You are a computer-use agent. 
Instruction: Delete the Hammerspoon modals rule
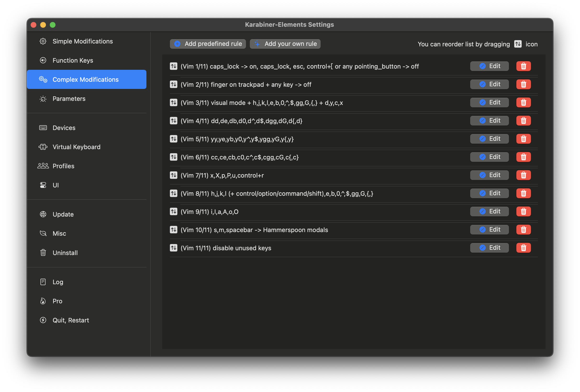(523, 229)
